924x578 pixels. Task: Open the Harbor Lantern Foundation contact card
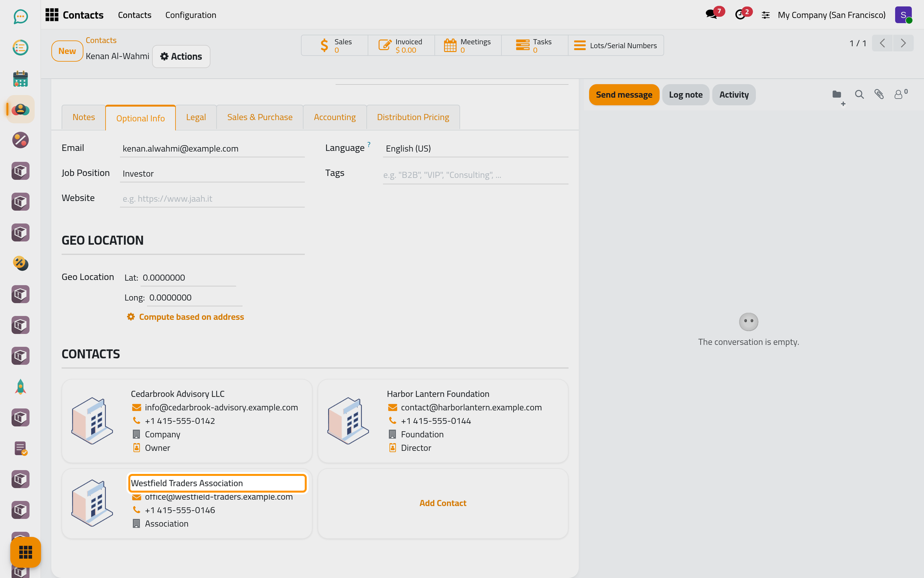pyautogui.click(x=443, y=421)
